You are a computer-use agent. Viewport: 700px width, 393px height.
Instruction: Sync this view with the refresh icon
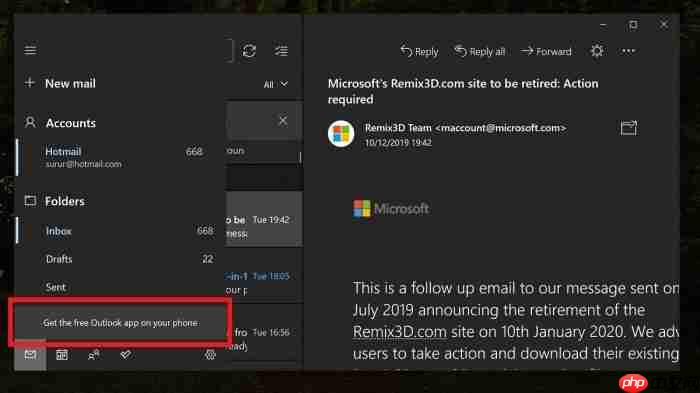[249, 50]
